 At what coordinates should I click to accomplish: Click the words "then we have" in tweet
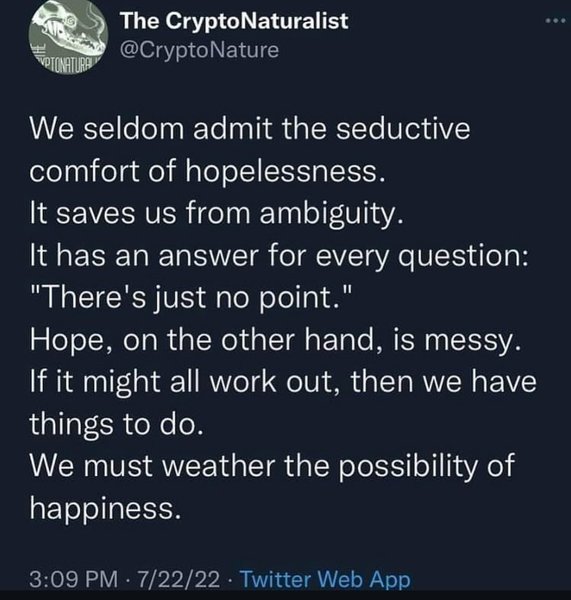point(444,382)
